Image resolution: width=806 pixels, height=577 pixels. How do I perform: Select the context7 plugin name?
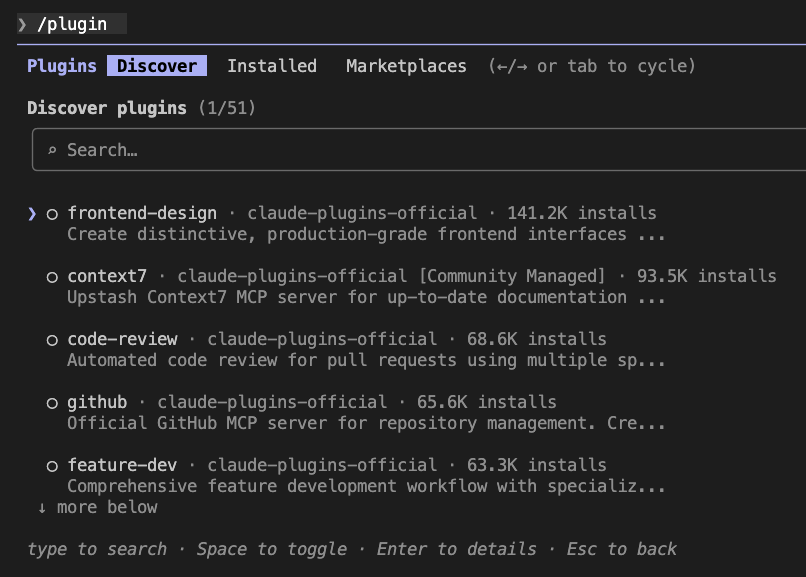[x=107, y=276]
